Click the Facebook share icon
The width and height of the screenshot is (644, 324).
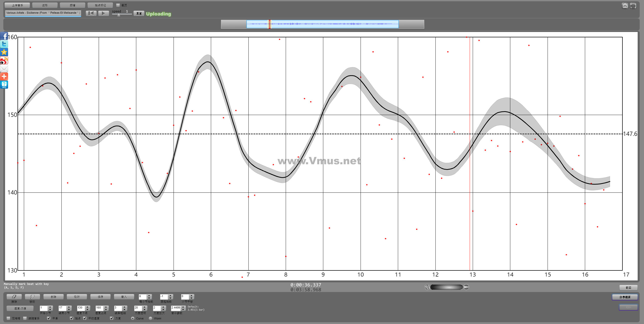point(4,36)
